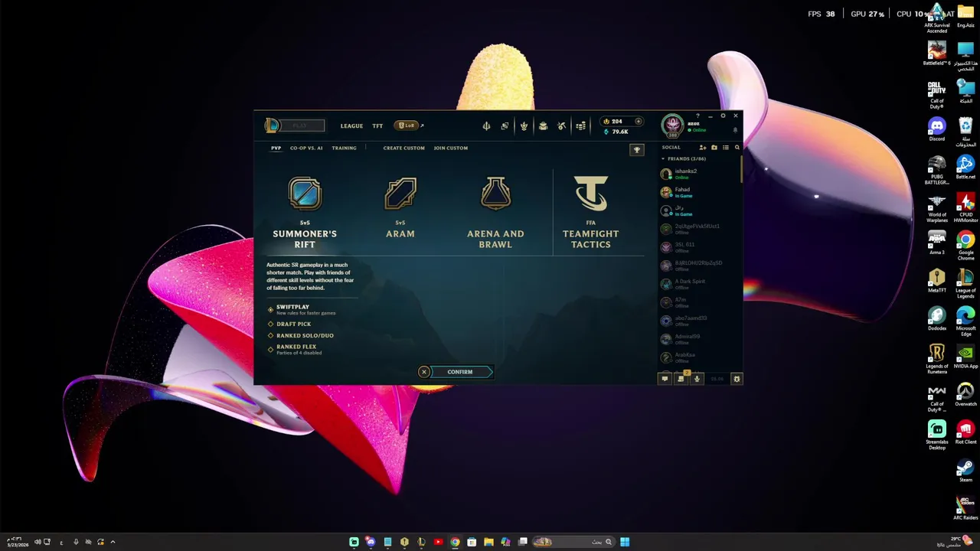Open the League menu item
This screenshot has width=980, height=551.
(x=351, y=126)
